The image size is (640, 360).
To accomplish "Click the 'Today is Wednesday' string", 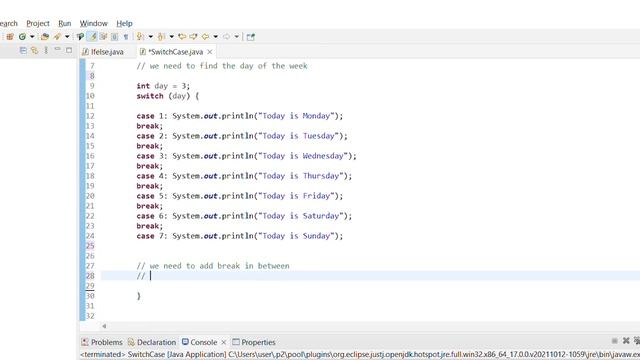I will [x=303, y=156].
